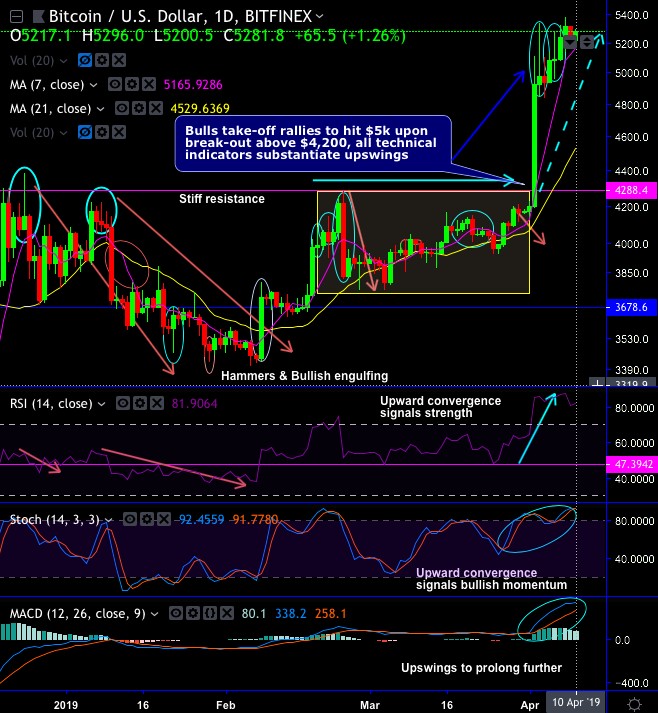Remove Vol (20) indicator below MA (21, close)
Image resolution: width=658 pixels, height=713 pixels.
(119, 132)
